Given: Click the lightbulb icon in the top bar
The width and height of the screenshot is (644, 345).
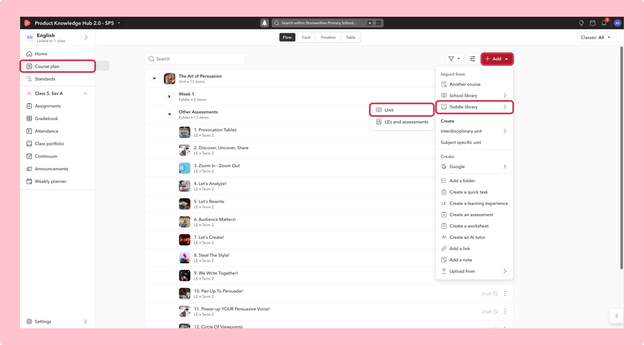Looking at the screenshot, I should coord(581,23).
